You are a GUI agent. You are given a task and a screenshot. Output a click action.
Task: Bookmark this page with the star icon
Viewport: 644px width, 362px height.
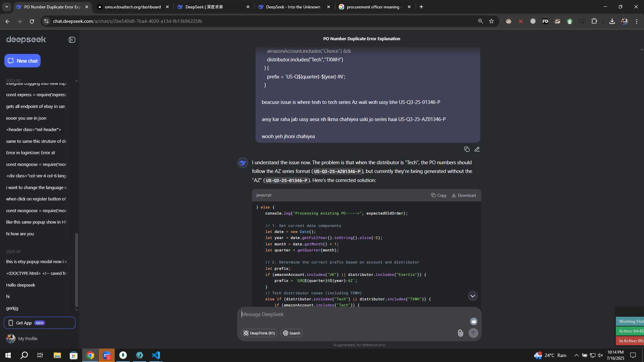click(491, 21)
